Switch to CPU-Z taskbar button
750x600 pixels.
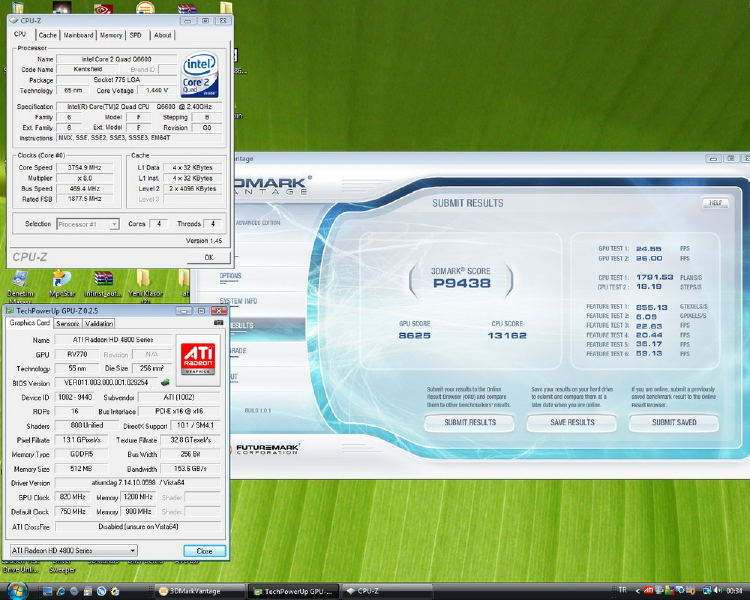click(x=387, y=591)
